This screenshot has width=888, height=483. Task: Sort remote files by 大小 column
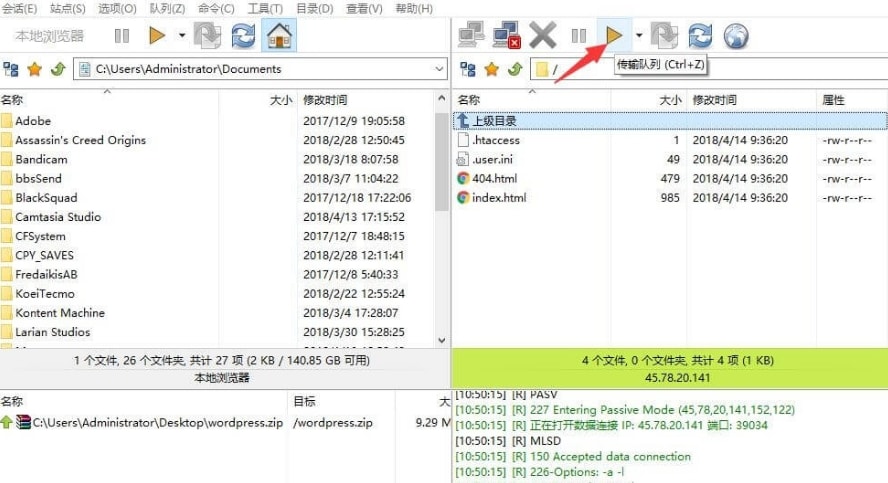[670, 100]
